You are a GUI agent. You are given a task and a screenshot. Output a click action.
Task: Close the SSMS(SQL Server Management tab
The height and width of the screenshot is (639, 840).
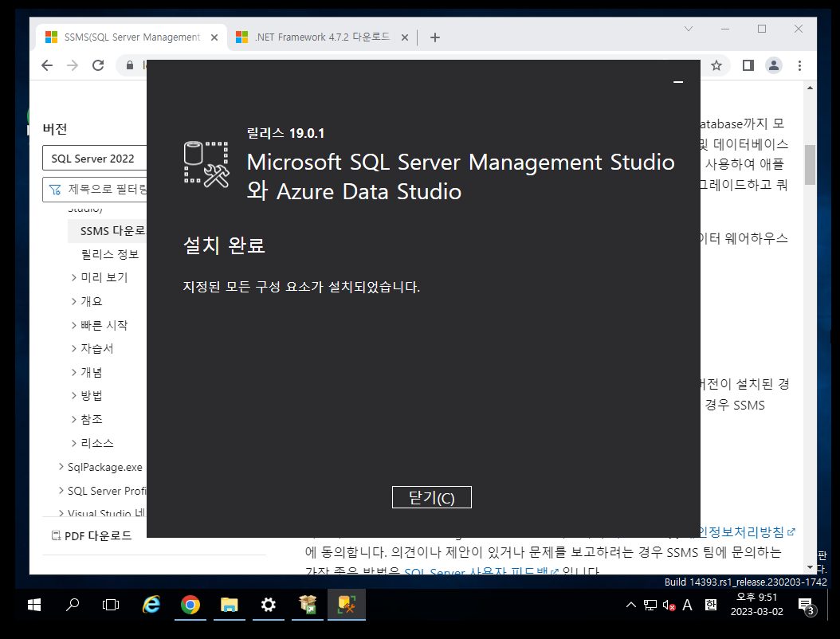[214, 37]
